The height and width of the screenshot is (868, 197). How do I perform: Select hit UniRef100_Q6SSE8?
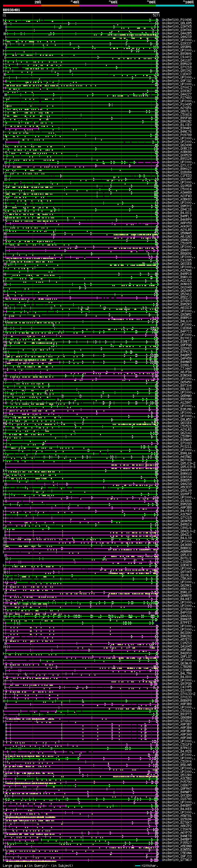coord(177,264)
